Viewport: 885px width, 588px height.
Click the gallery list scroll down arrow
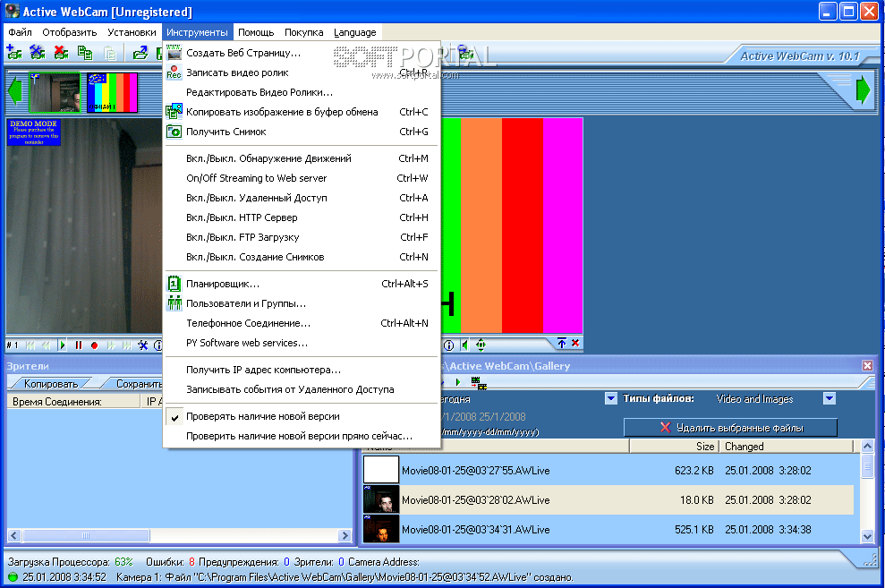pos(867,537)
